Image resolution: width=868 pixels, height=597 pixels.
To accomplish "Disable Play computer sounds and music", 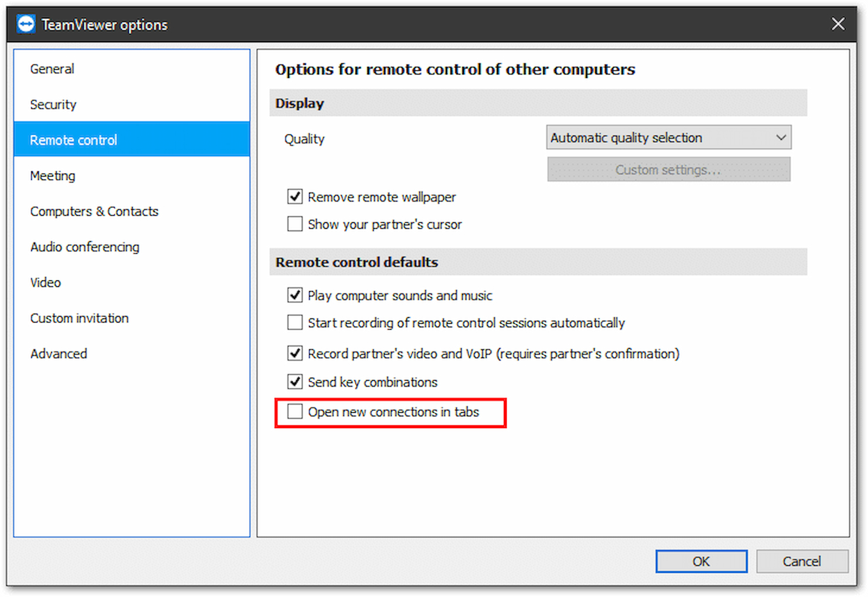I will pyautogui.click(x=295, y=295).
